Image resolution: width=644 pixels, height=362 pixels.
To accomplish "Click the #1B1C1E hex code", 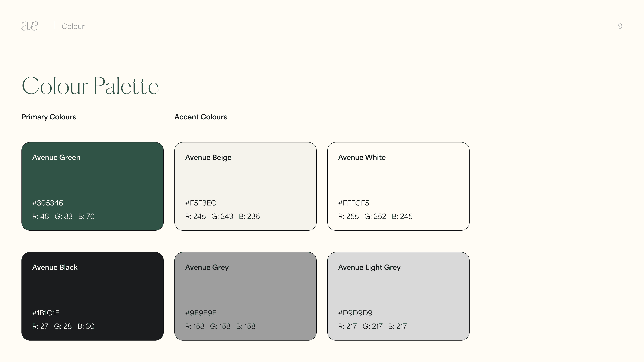I will coord(46,313).
